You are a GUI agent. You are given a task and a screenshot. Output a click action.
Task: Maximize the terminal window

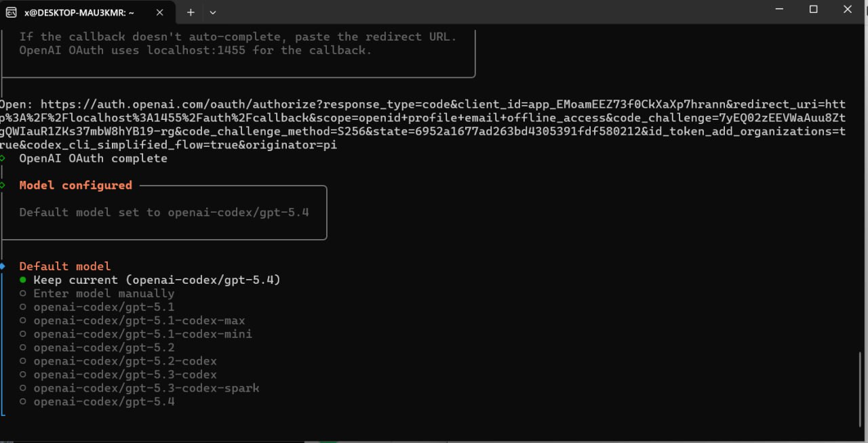coord(814,9)
